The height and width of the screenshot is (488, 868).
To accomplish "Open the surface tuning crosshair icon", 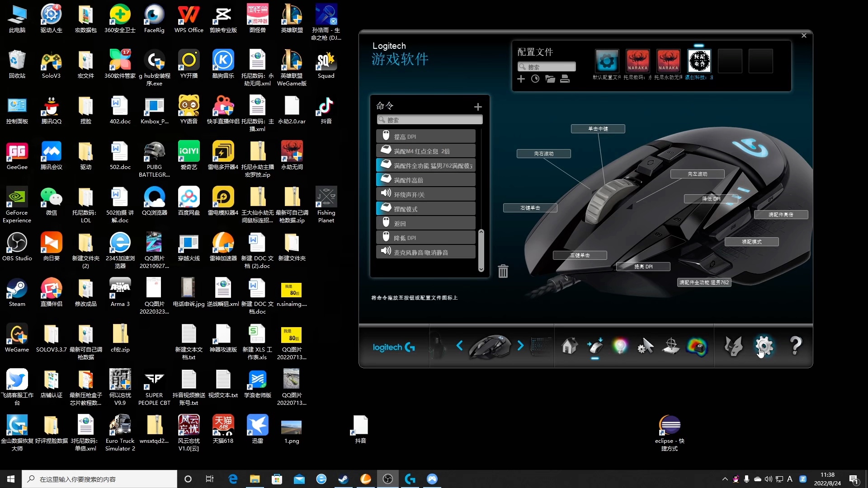I will tap(671, 347).
